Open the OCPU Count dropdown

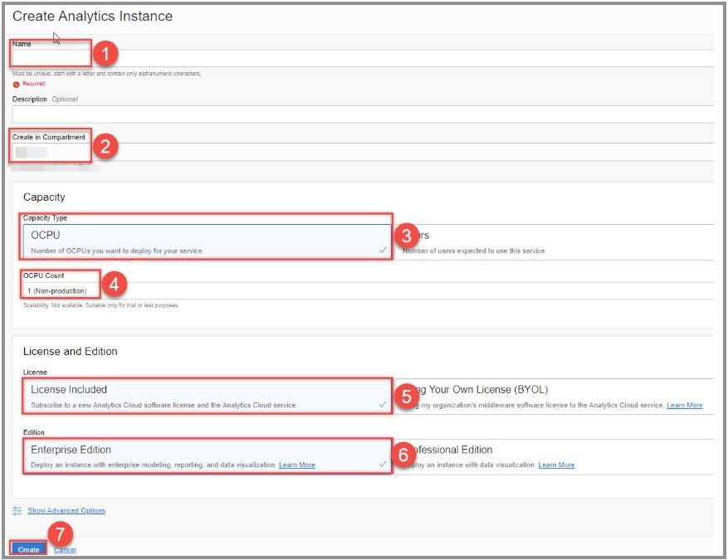coord(369,290)
